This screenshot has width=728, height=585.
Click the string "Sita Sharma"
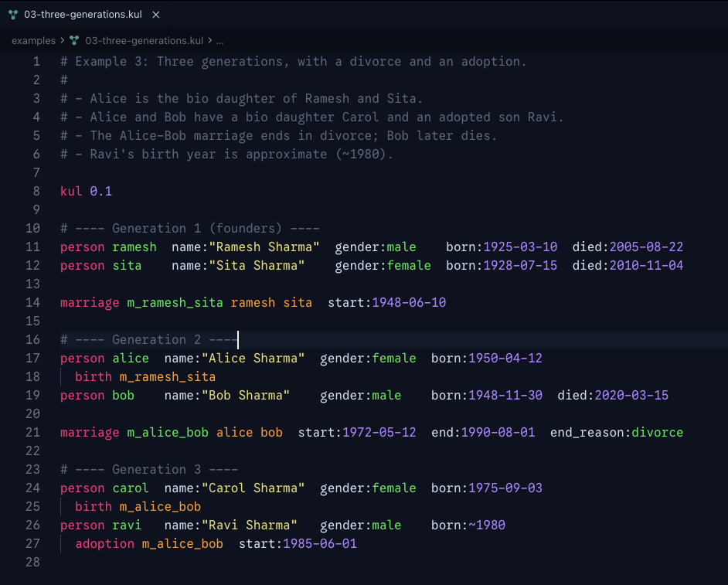tap(257, 266)
